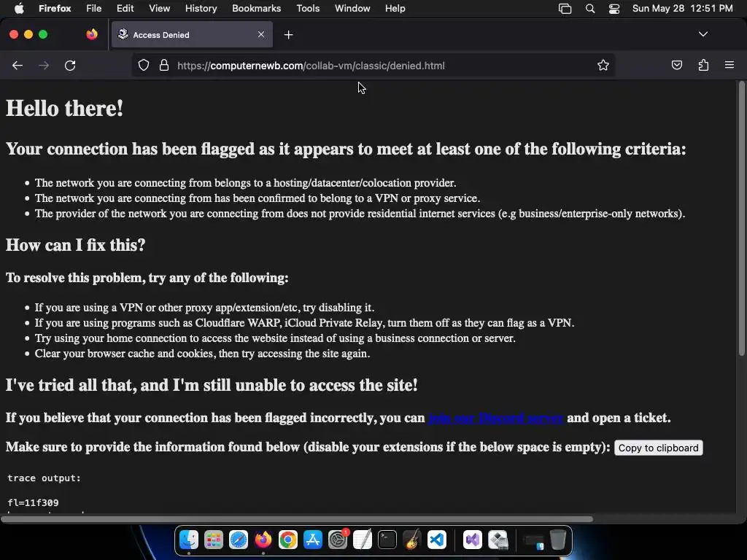Open the Firefox application menu
The width and height of the screenshot is (747, 560).
pos(55,8)
